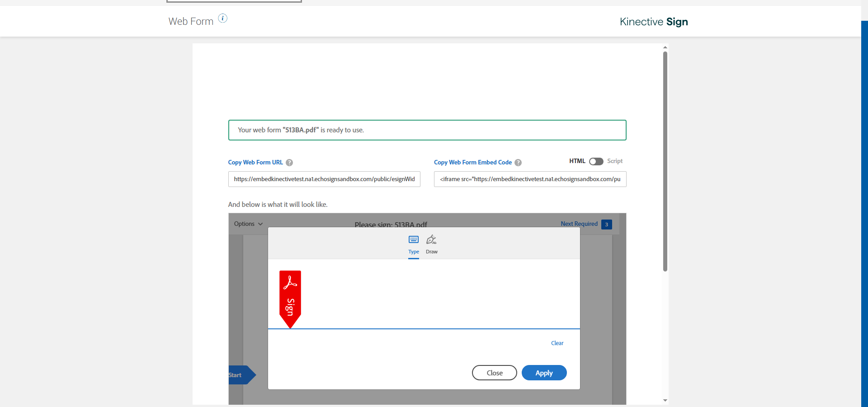Viewport: 868px width, 407px height.
Task: Click the Close button in signature dialog
Action: pos(495,373)
